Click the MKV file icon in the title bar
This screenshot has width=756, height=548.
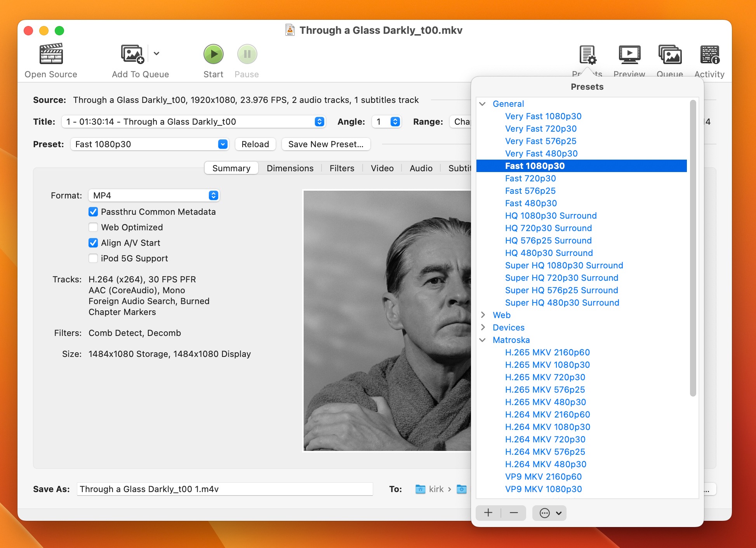pos(290,30)
